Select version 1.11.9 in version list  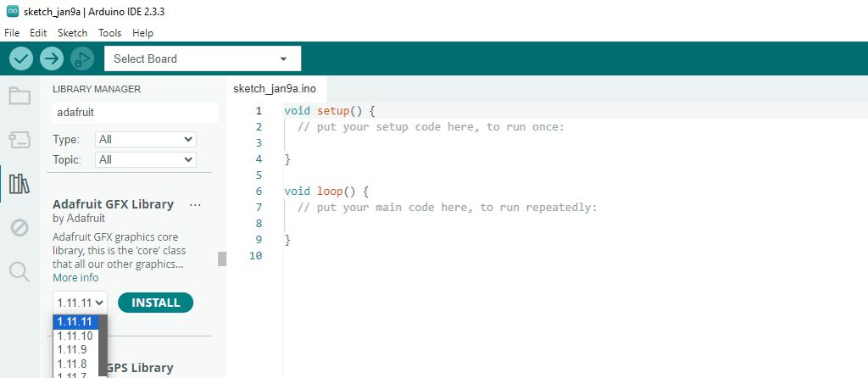(72, 349)
